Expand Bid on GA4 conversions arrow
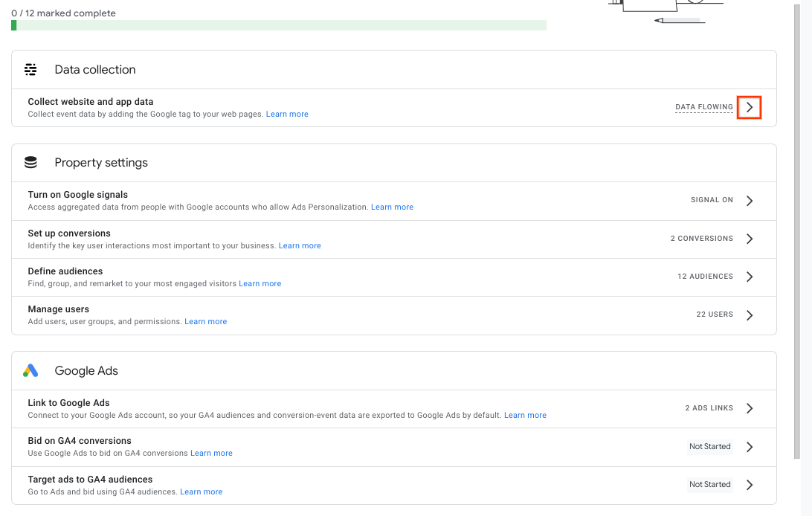Image resolution: width=812 pixels, height=516 pixels. [750, 447]
